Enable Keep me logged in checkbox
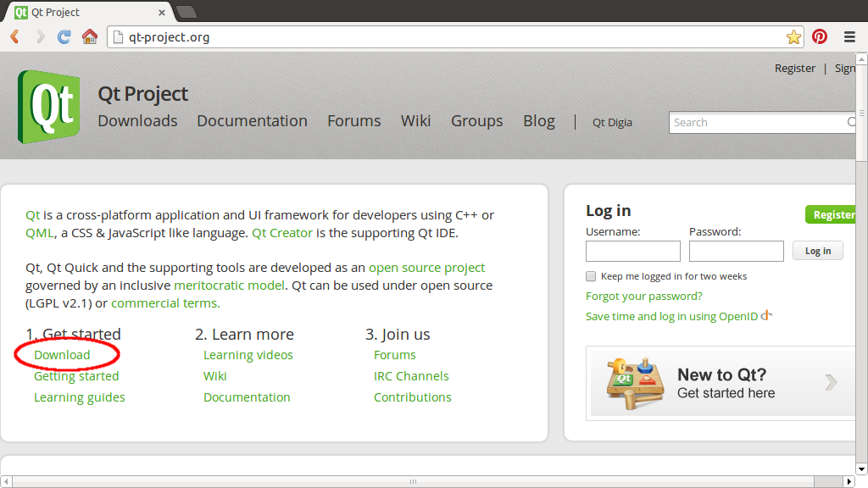This screenshot has width=868, height=488. tap(591, 276)
